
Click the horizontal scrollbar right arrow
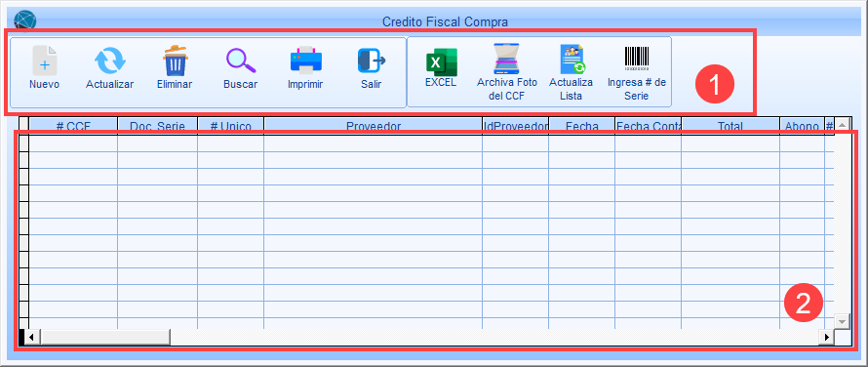[x=828, y=336]
